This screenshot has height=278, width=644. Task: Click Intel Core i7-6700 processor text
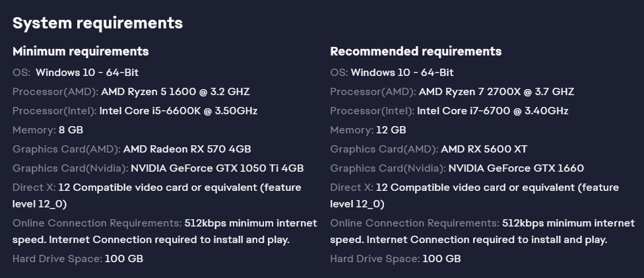click(x=492, y=111)
